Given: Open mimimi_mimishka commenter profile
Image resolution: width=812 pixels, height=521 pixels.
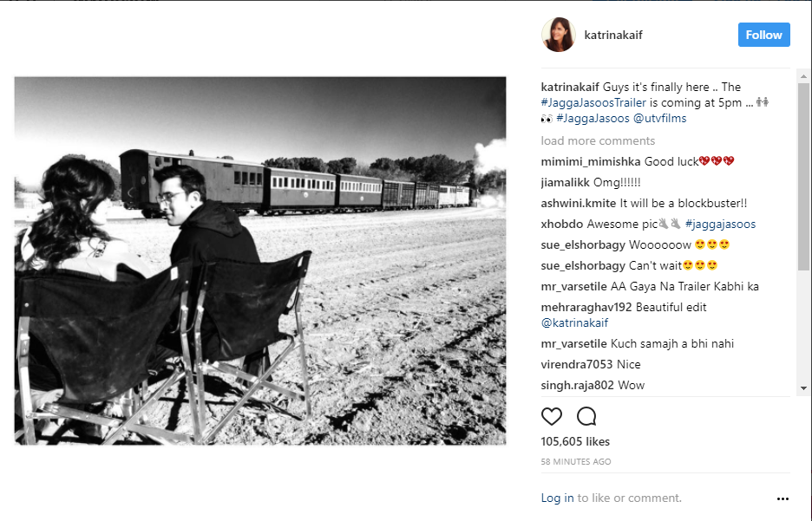Looking at the screenshot, I should [x=591, y=161].
